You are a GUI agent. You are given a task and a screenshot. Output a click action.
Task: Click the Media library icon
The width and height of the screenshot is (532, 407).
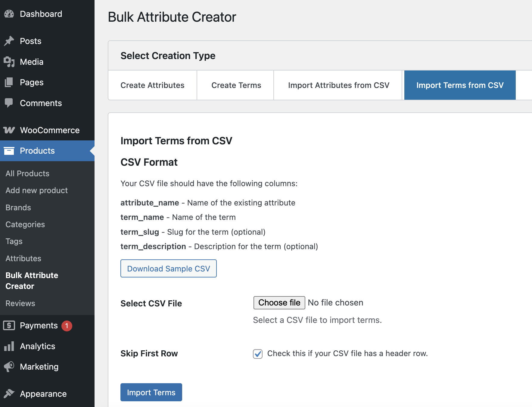(9, 62)
